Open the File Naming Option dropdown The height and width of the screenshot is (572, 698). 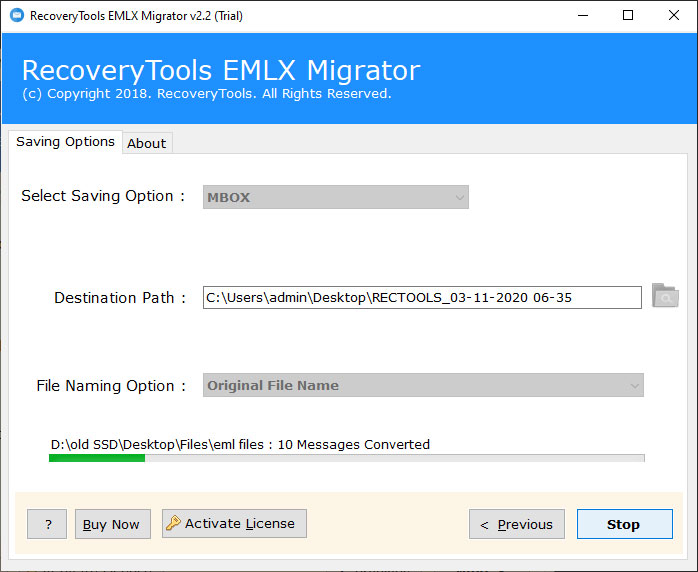tap(423, 385)
